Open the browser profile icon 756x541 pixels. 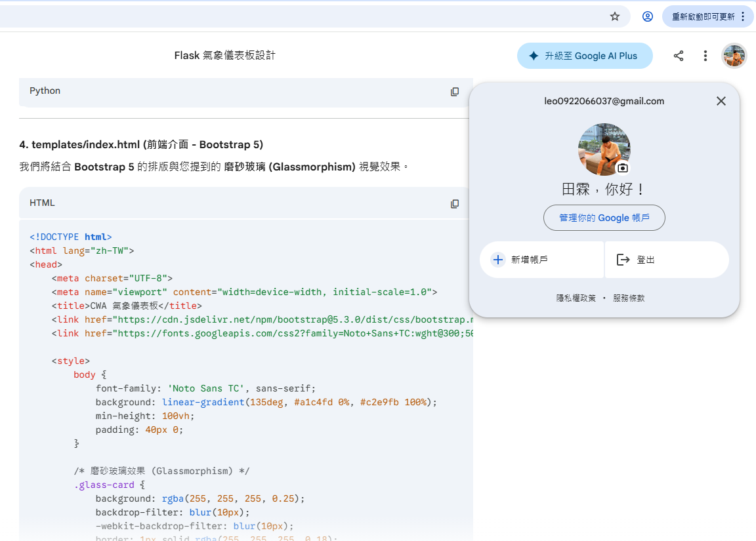click(648, 16)
